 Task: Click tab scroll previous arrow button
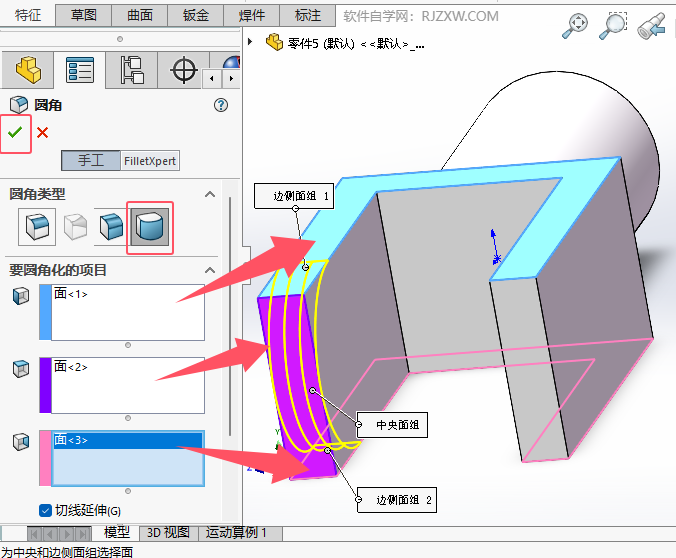[50, 534]
